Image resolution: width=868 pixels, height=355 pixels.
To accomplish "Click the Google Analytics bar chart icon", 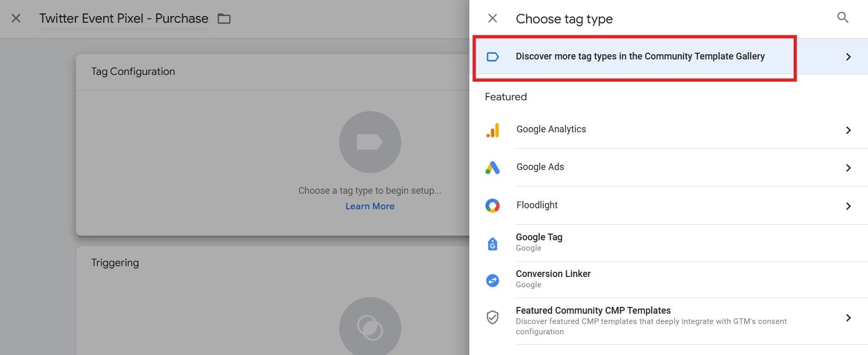I will pyautogui.click(x=493, y=130).
